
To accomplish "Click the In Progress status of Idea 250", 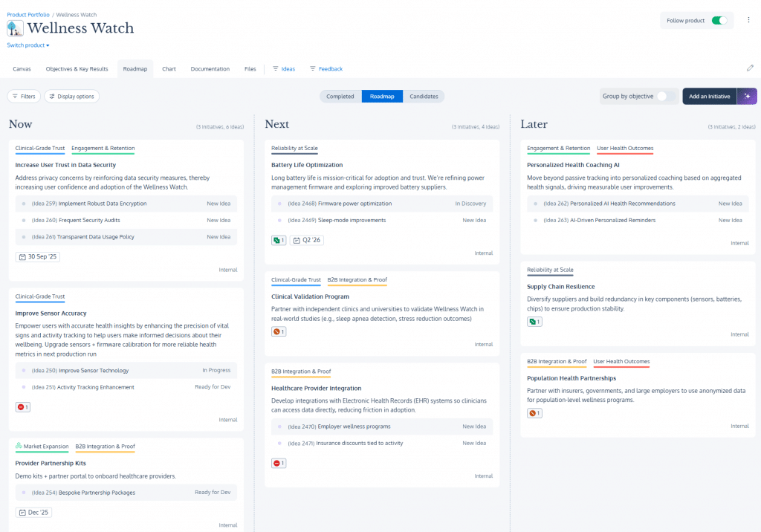I will pyautogui.click(x=216, y=370).
